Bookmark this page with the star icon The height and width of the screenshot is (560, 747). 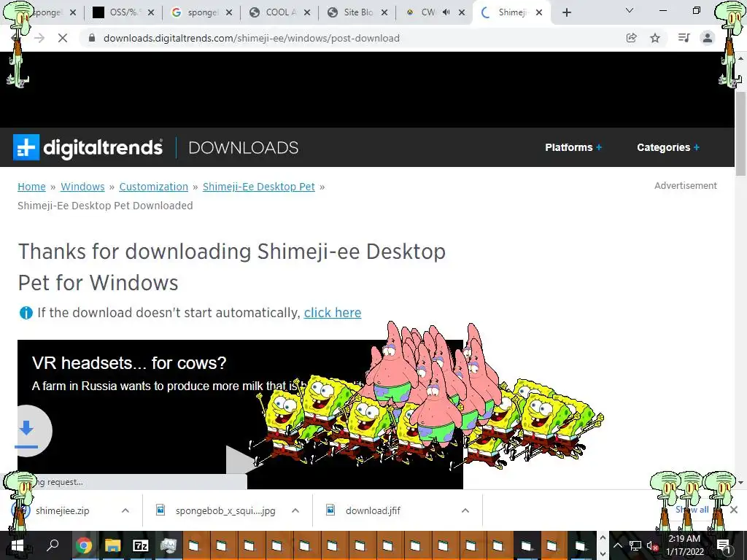(x=655, y=38)
